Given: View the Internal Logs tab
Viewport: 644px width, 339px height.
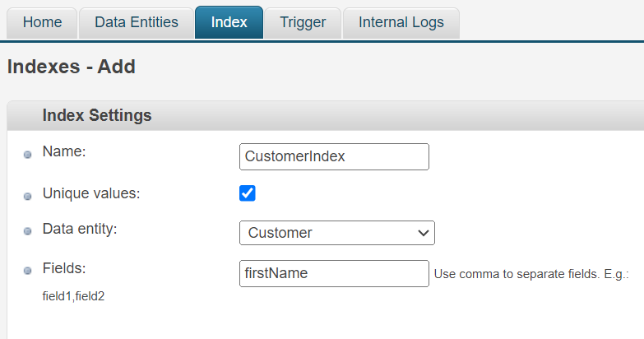Looking at the screenshot, I should [401, 22].
